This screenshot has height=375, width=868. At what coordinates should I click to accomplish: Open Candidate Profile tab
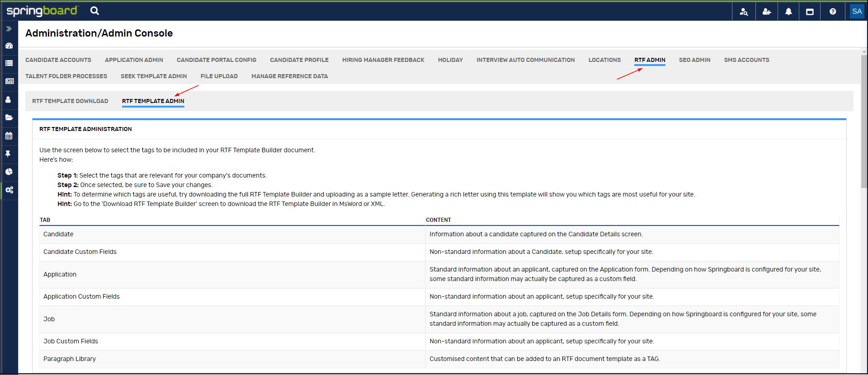tap(299, 60)
